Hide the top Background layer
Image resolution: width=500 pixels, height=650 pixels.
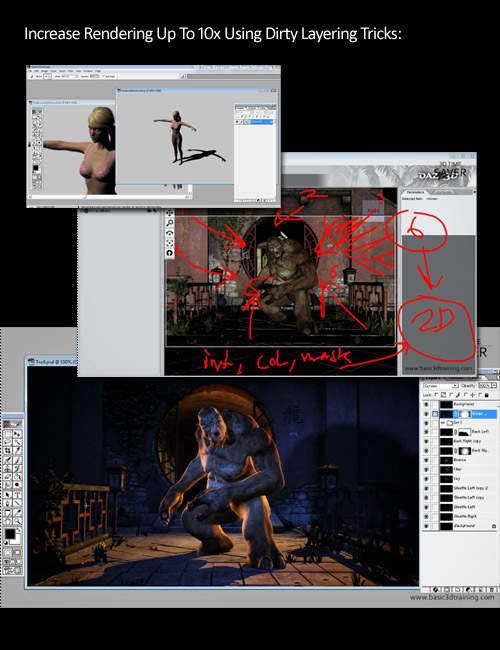426,405
